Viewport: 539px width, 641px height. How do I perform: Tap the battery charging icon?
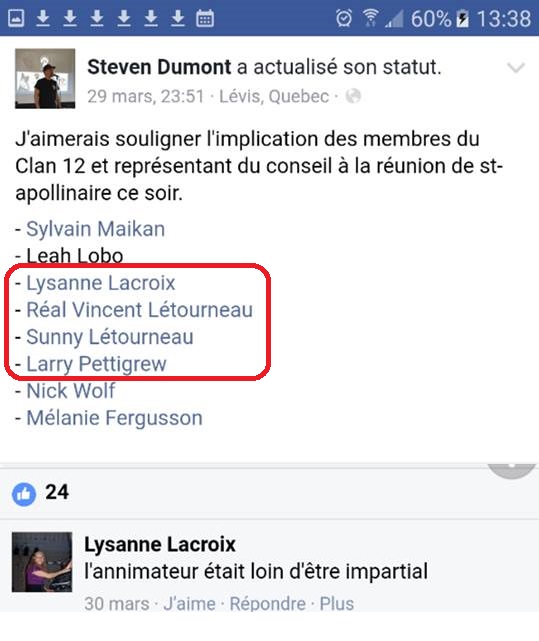pos(463,19)
